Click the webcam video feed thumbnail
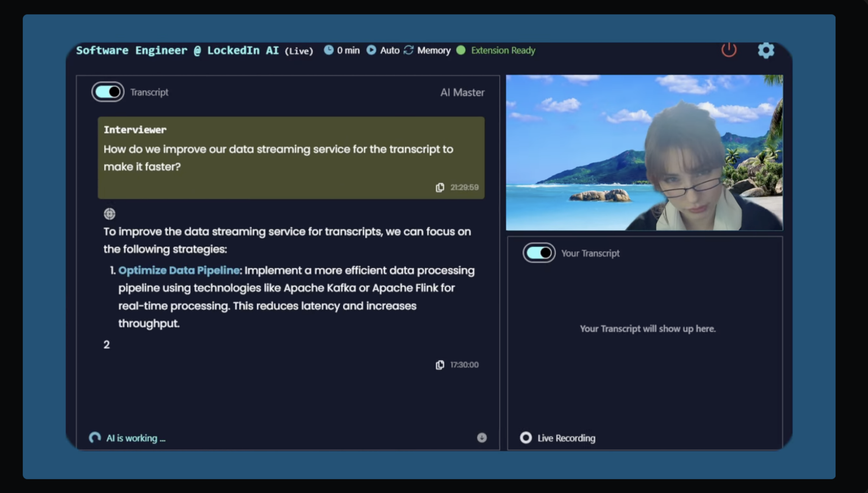868x493 pixels. click(644, 152)
